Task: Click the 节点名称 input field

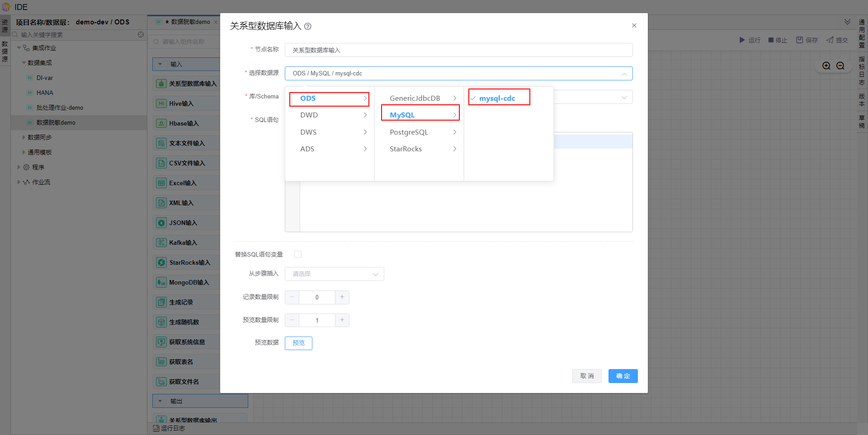Action: pos(458,50)
